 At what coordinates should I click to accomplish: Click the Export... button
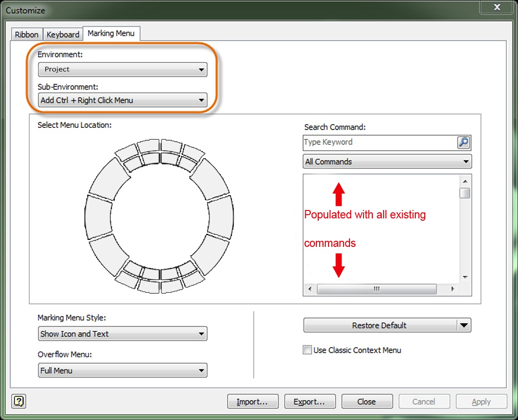pyautogui.click(x=310, y=402)
